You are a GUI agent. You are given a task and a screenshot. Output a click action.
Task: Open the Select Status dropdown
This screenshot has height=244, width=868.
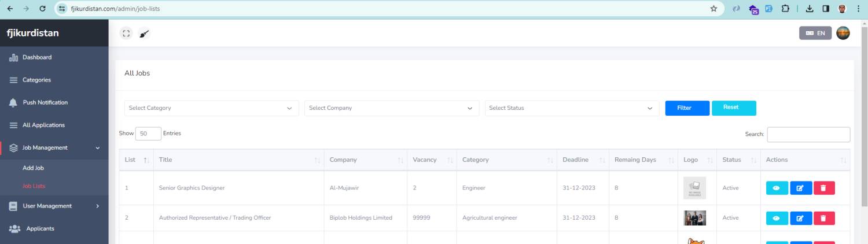[x=572, y=108]
